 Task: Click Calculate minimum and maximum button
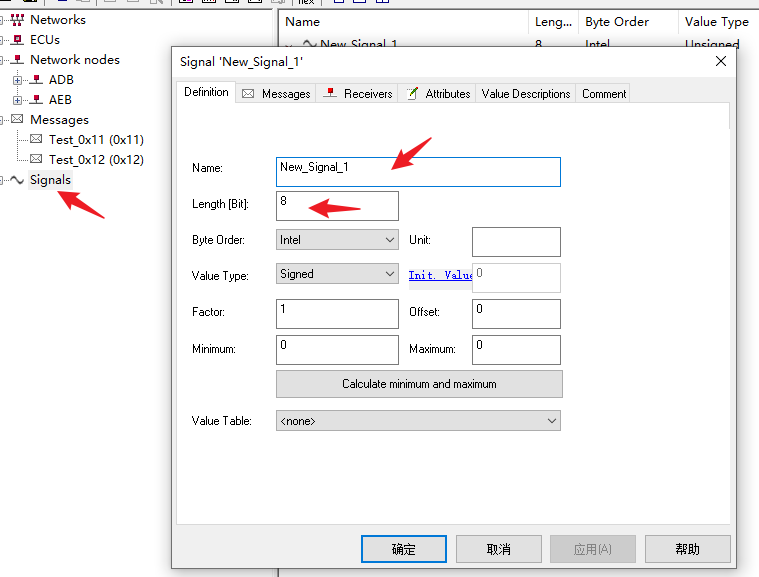(x=419, y=384)
